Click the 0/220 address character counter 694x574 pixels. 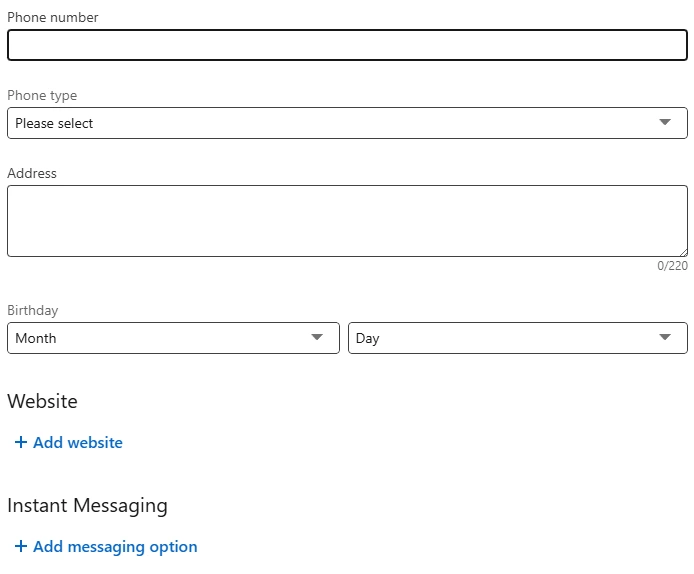[672, 266]
